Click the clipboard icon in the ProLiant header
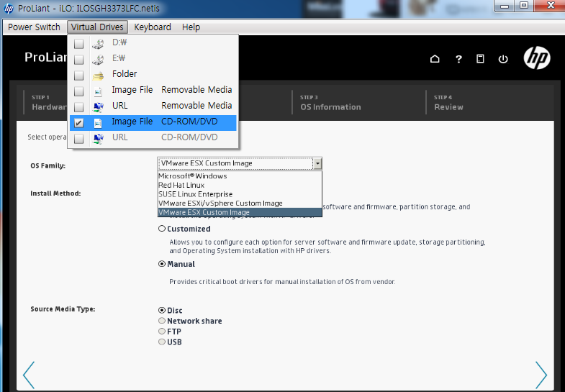 click(480, 59)
